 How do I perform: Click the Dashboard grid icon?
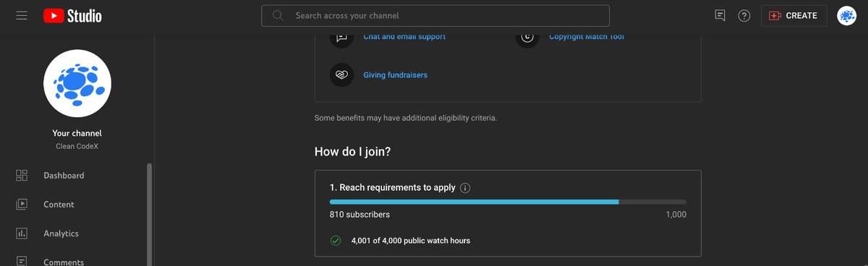pyautogui.click(x=22, y=176)
